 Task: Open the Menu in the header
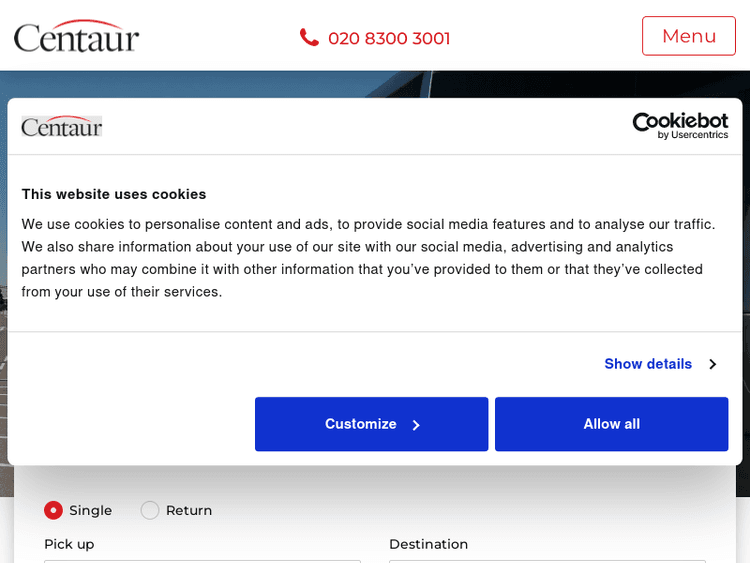pyautogui.click(x=688, y=36)
